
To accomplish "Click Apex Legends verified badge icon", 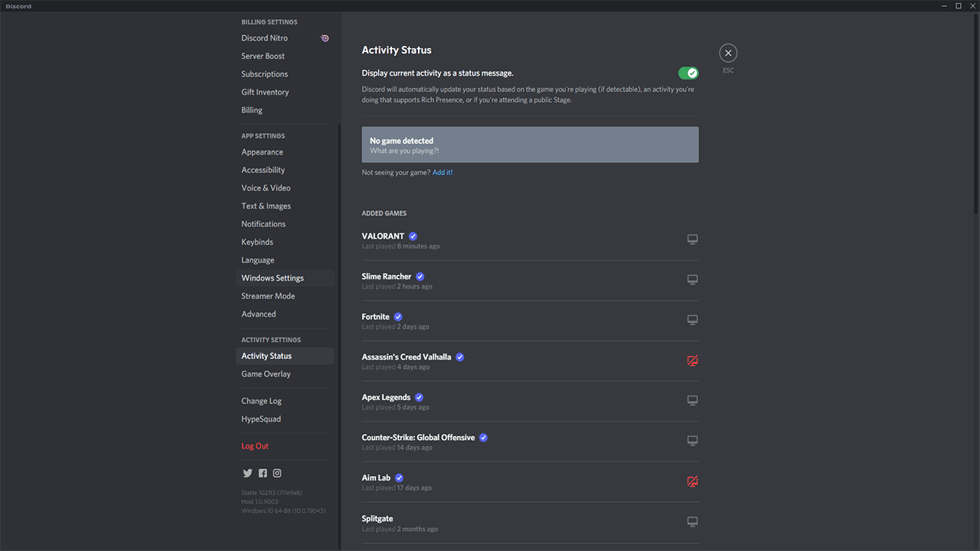I will [x=419, y=397].
